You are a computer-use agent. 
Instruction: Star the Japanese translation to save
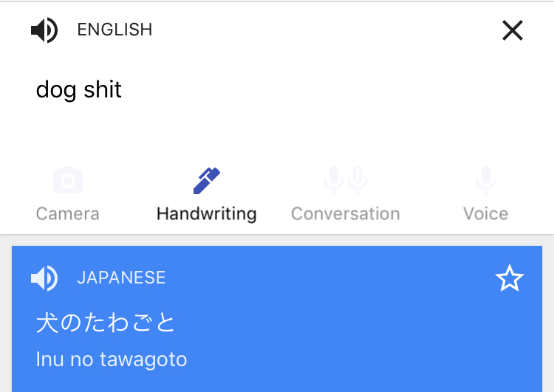[510, 278]
